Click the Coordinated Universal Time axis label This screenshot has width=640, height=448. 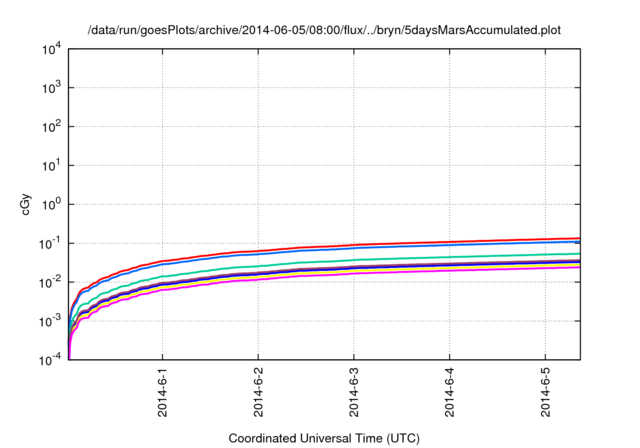324,438
